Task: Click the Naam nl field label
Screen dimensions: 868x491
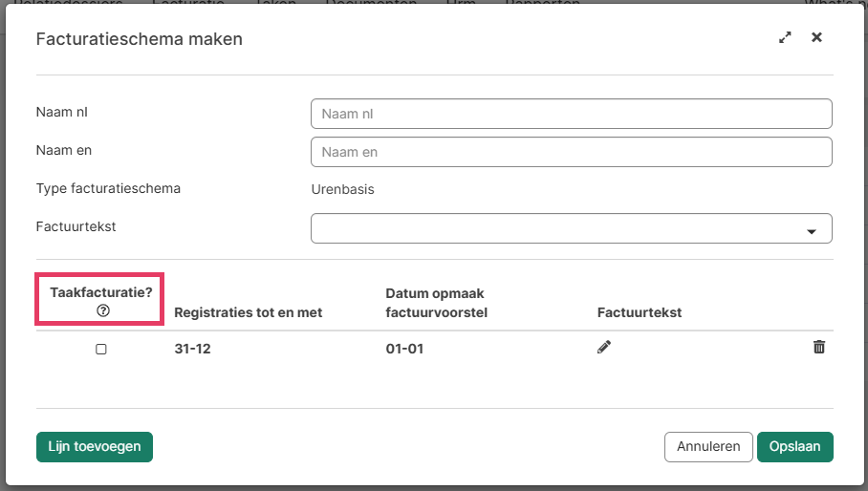Action: (x=62, y=113)
